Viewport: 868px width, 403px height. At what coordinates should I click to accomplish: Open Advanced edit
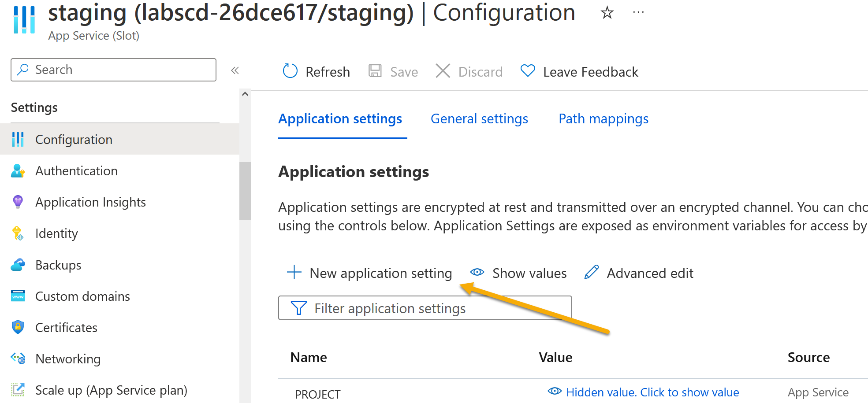tap(650, 273)
